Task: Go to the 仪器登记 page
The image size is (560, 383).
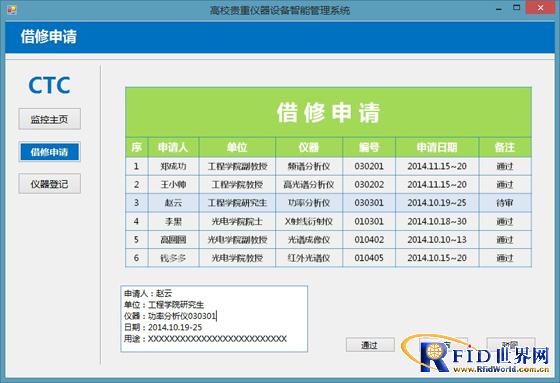Action: [x=50, y=184]
